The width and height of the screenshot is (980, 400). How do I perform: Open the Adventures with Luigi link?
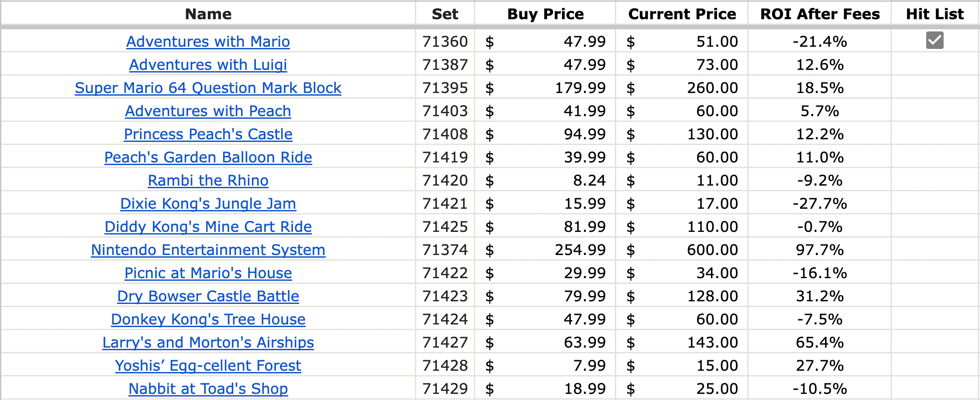click(208, 65)
